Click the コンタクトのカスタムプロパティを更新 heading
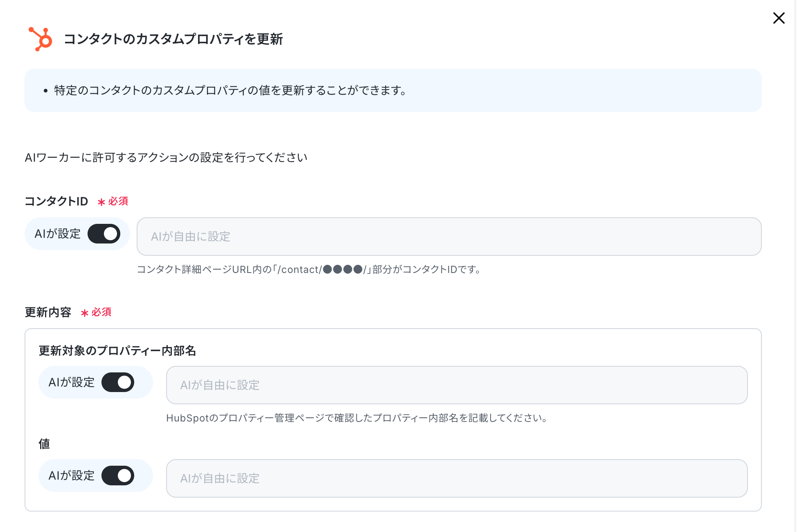This screenshot has height=532, width=797. click(173, 39)
